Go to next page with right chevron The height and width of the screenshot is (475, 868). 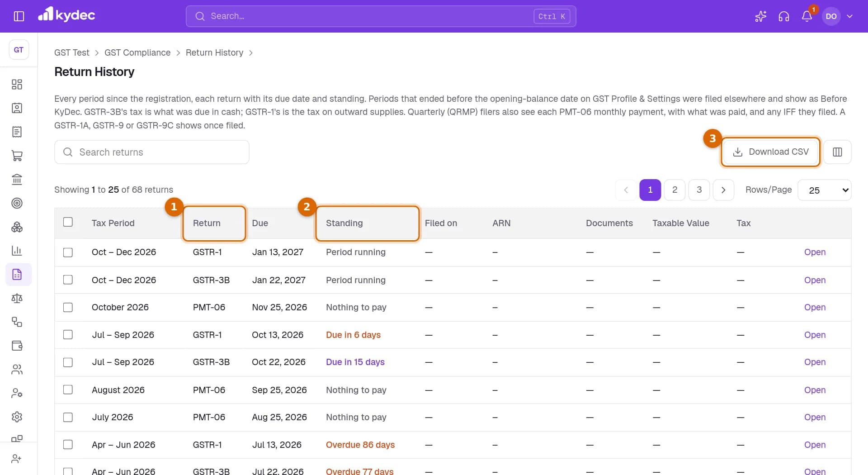coord(723,190)
